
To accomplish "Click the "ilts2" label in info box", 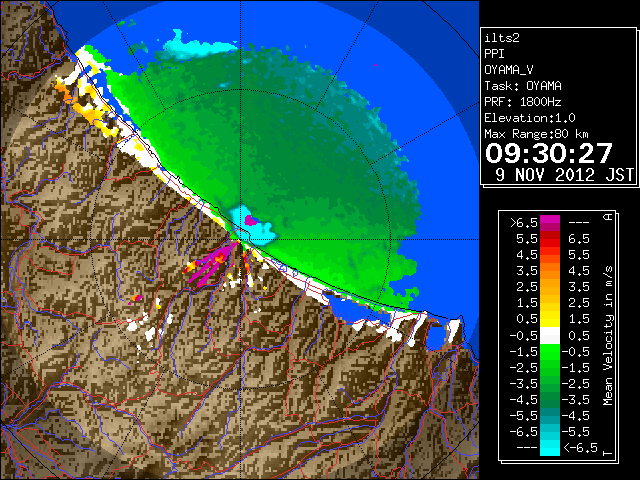I will click(x=502, y=38).
